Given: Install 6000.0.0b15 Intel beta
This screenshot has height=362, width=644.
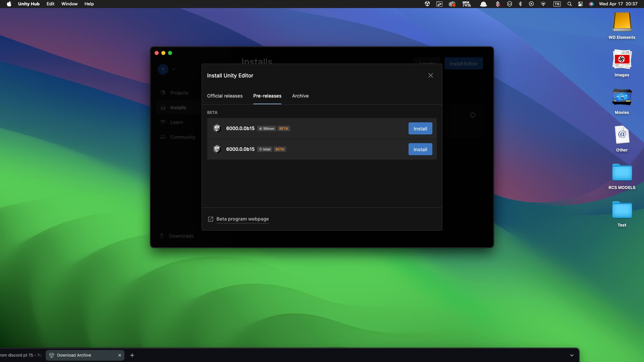Looking at the screenshot, I should click(x=420, y=149).
